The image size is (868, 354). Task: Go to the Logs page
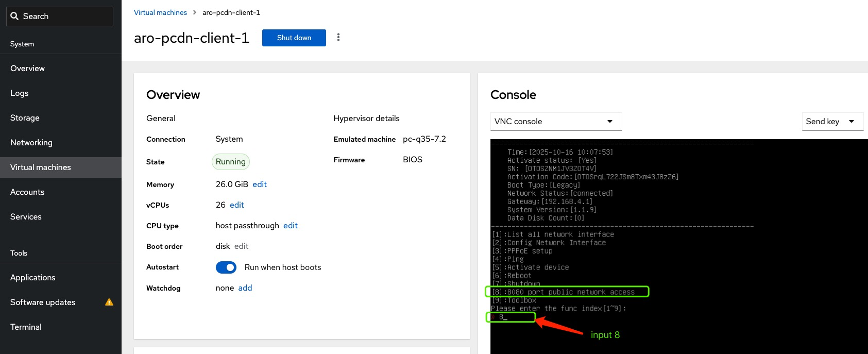(20, 93)
